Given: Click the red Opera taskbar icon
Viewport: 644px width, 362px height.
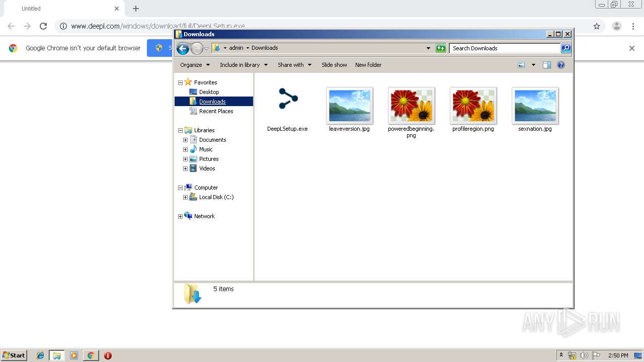Looking at the screenshot, I should point(108,355).
